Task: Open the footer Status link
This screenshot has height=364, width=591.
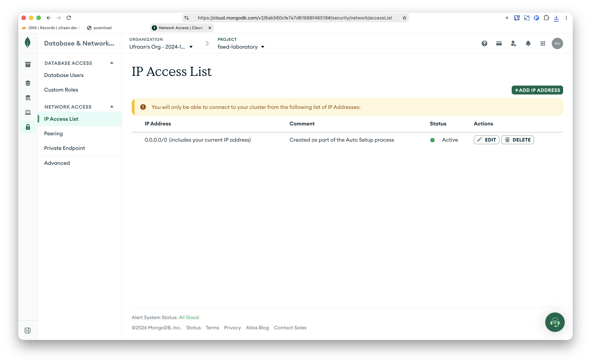Action: point(193,328)
